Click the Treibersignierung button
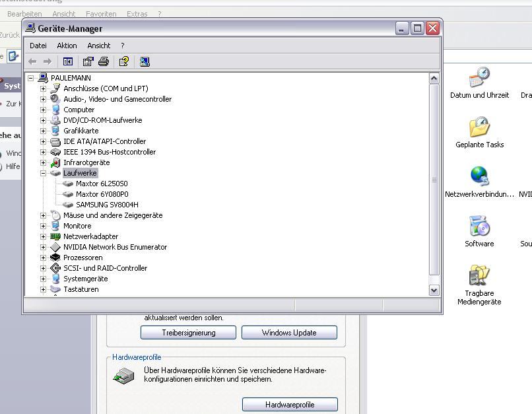The image size is (532, 414). click(x=188, y=333)
